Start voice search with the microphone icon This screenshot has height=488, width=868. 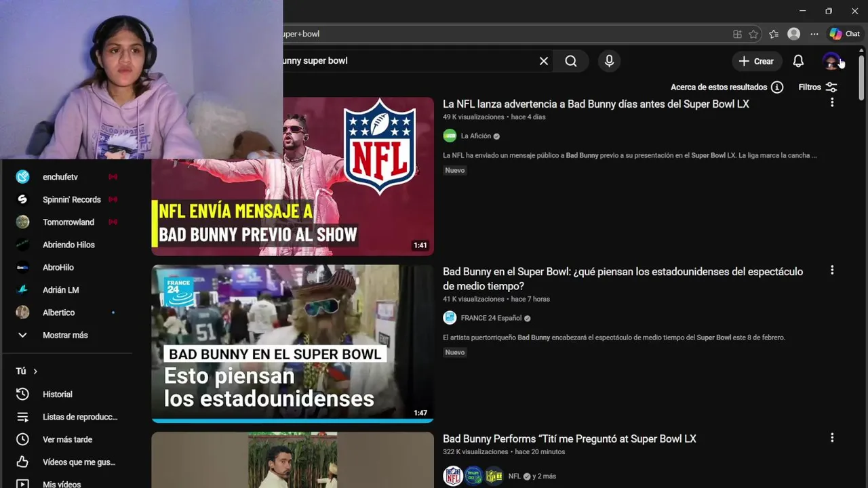609,61
